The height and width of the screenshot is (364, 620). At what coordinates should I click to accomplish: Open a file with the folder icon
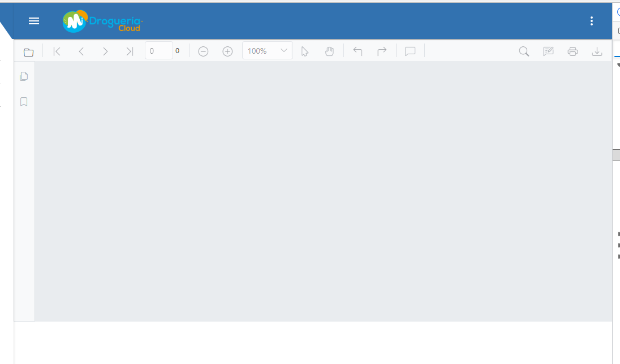[x=28, y=51]
